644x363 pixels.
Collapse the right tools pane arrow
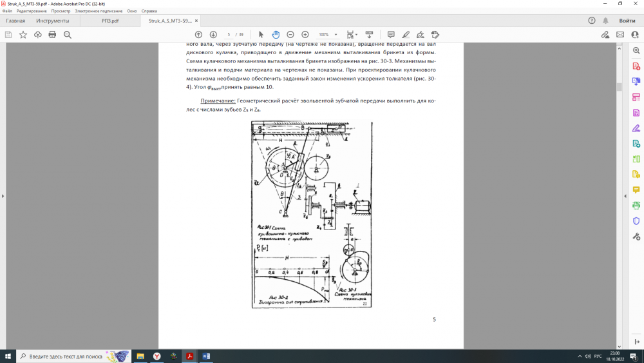pos(625,196)
